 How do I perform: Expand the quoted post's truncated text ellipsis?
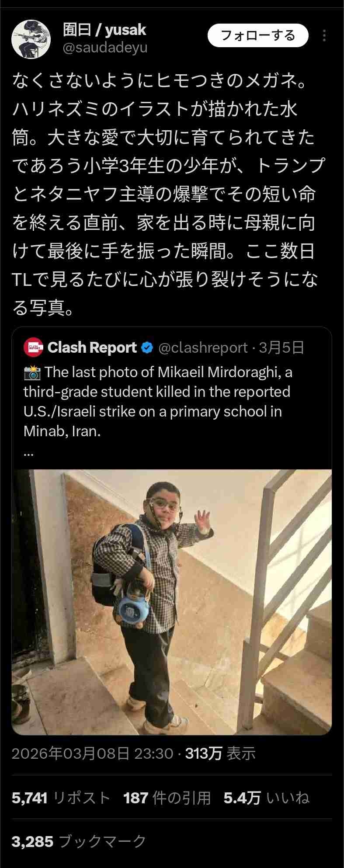(28, 453)
